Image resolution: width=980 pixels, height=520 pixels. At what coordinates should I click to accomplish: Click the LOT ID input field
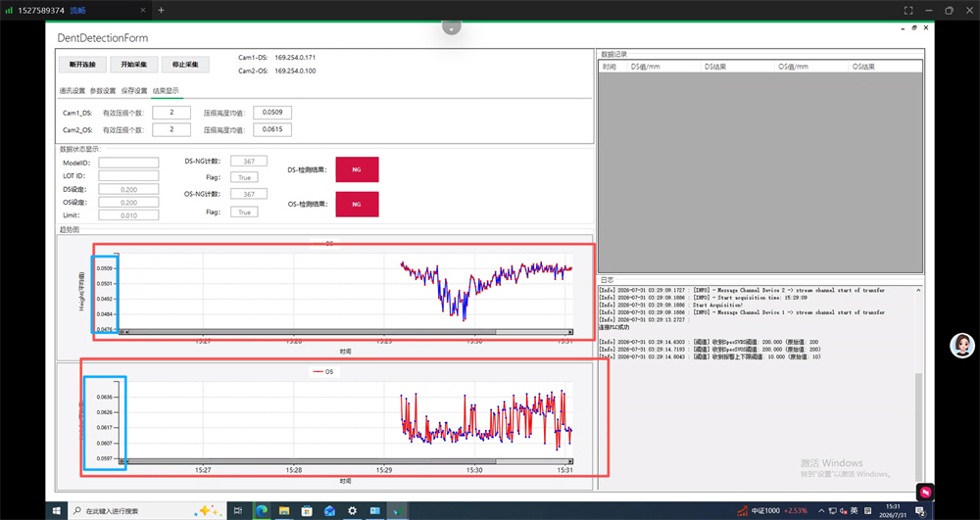(128, 175)
